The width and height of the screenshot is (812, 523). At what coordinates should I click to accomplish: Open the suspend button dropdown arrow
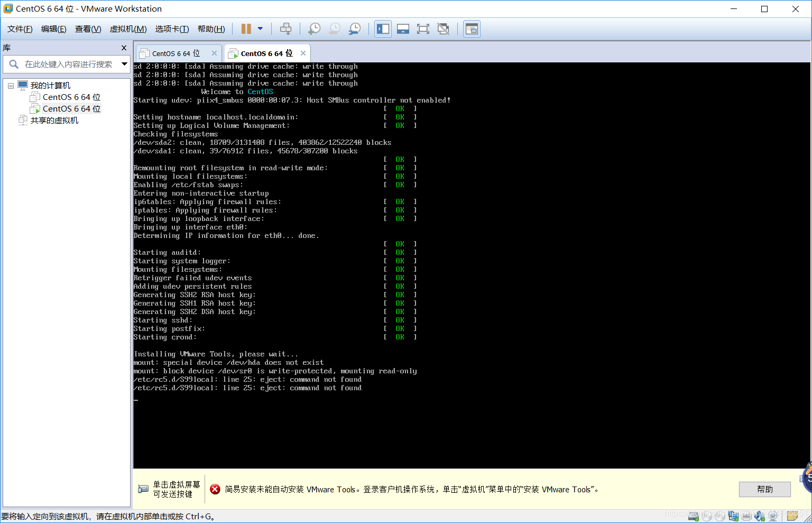point(260,29)
